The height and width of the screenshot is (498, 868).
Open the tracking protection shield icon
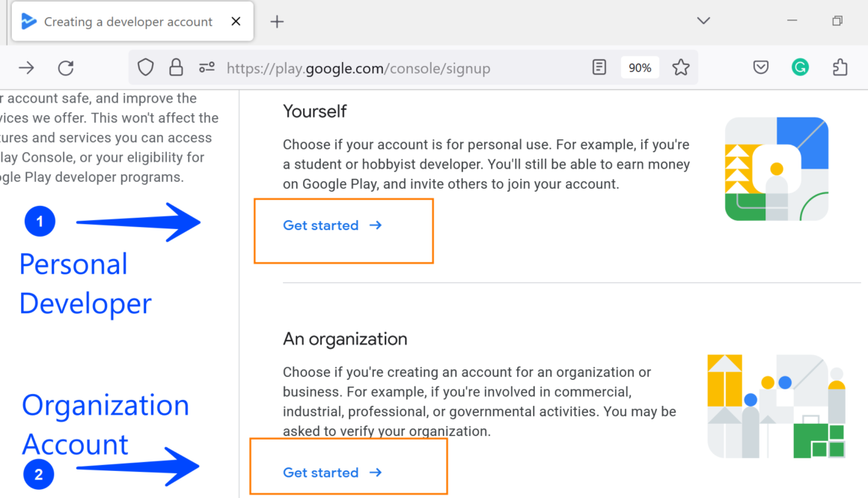click(x=145, y=68)
